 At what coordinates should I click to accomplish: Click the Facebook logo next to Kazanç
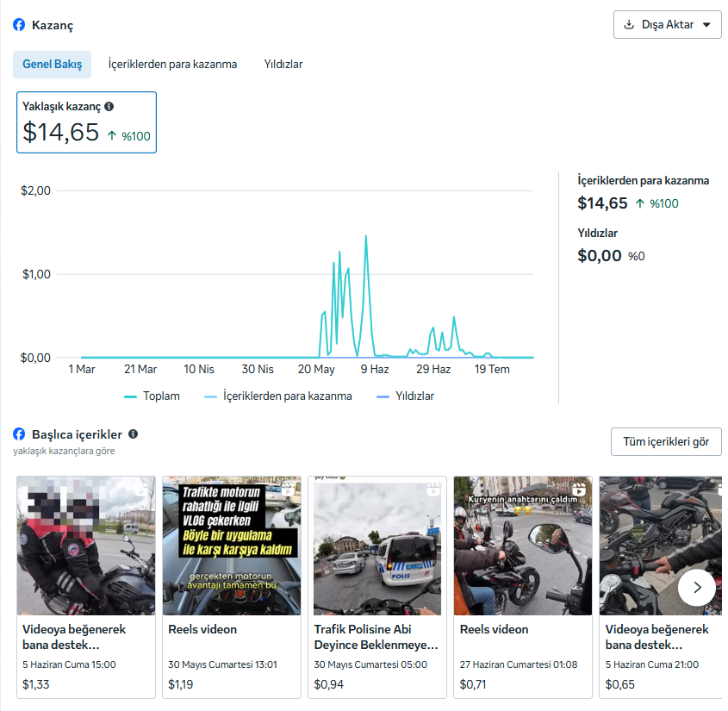(x=19, y=25)
